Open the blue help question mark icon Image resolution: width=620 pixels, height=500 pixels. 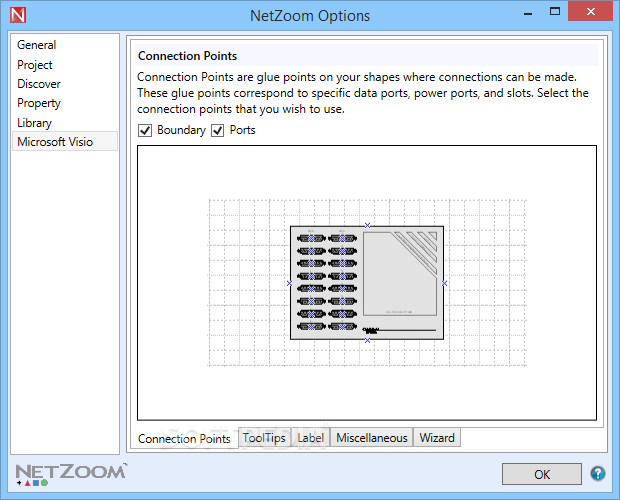click(x=597, y=473)
